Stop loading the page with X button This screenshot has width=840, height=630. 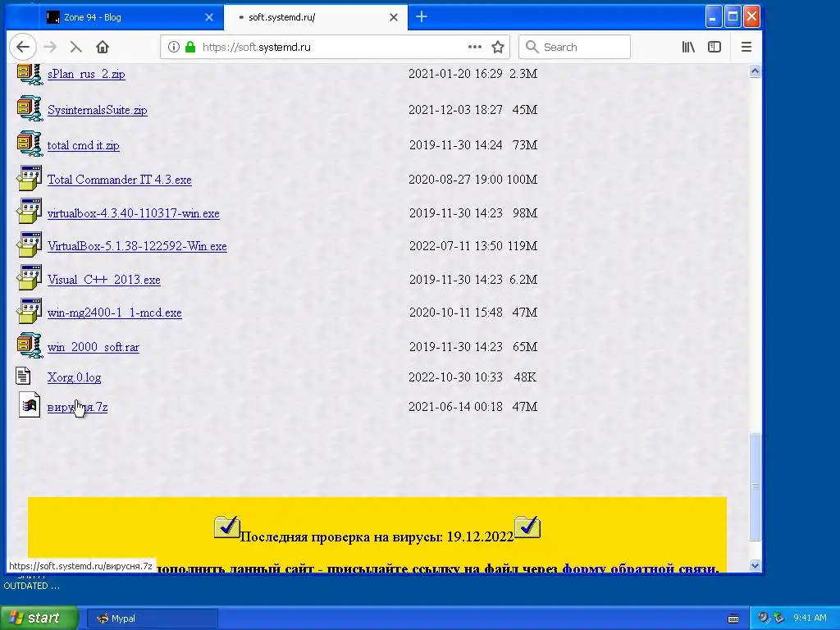pos(75,47)
